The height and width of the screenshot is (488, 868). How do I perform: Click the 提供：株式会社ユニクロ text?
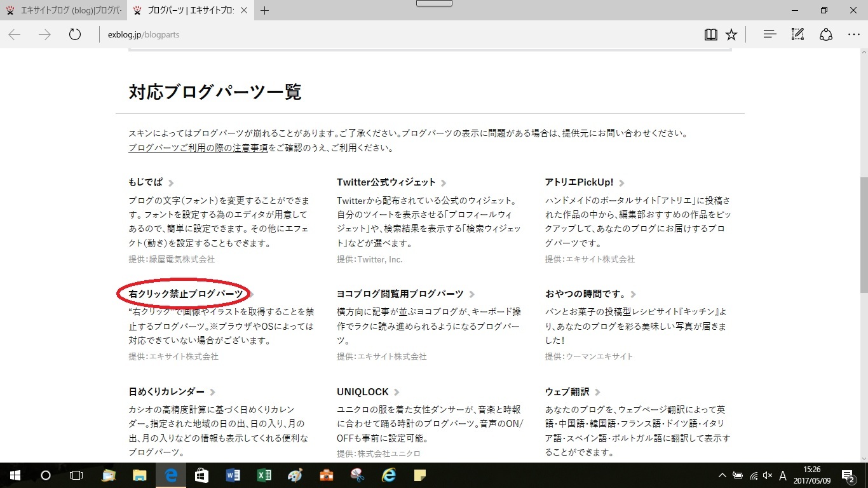(x=379, y=454)
